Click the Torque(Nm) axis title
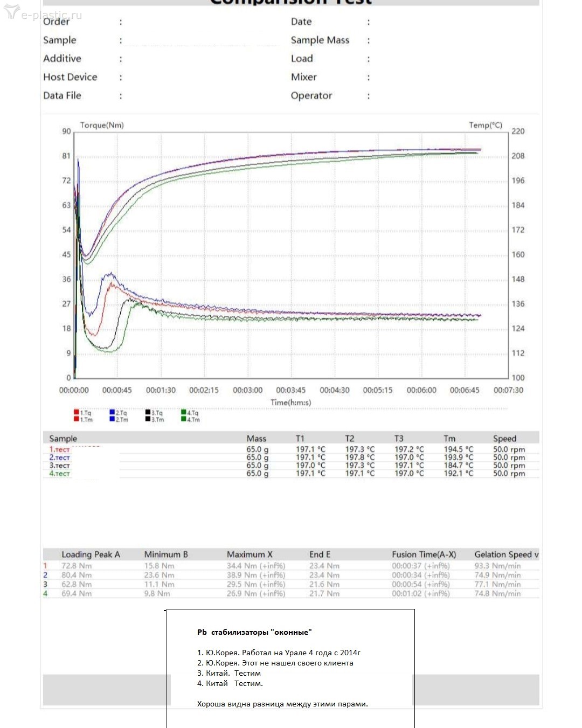Image resolution: width=582 pixels, height=728 pixels. pyautogui.click(x=102, y=125)
